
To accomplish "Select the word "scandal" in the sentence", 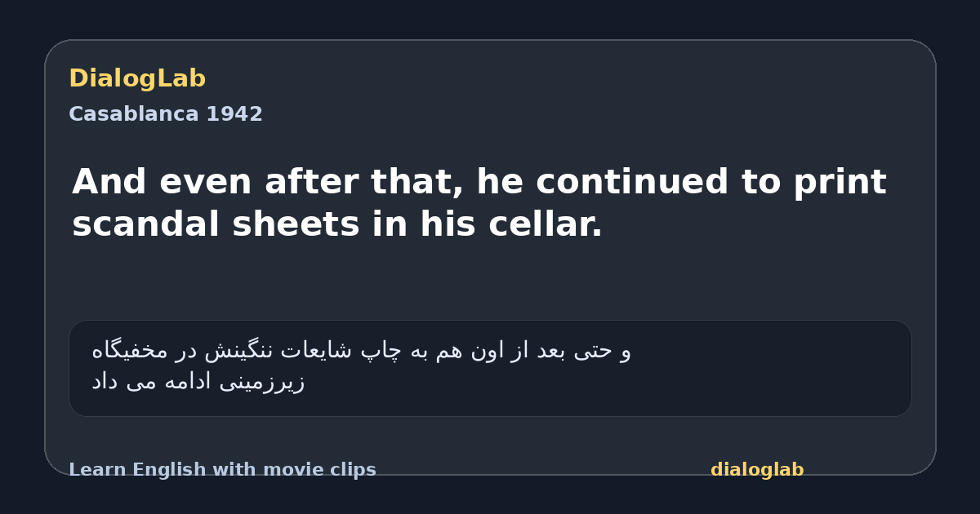I will pyautogui.click(x=146, y=224).
